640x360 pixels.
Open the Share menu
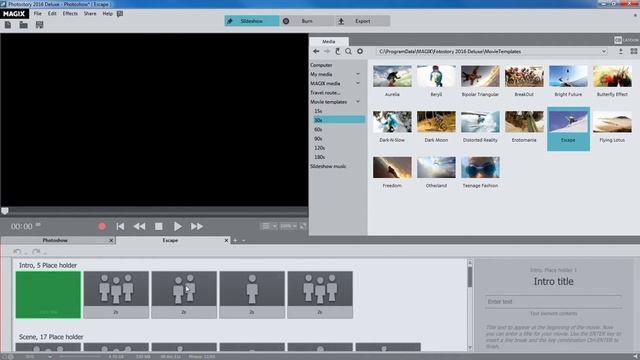point(90,13)
